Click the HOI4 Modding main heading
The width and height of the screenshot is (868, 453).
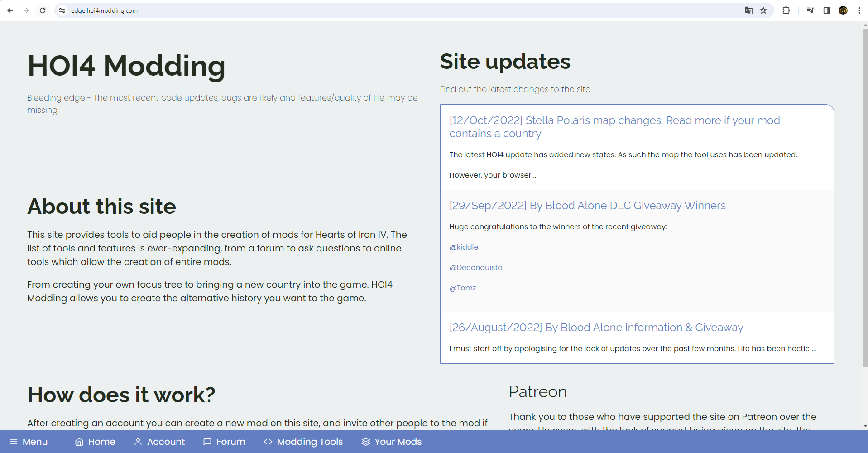(x=126, y=66)
